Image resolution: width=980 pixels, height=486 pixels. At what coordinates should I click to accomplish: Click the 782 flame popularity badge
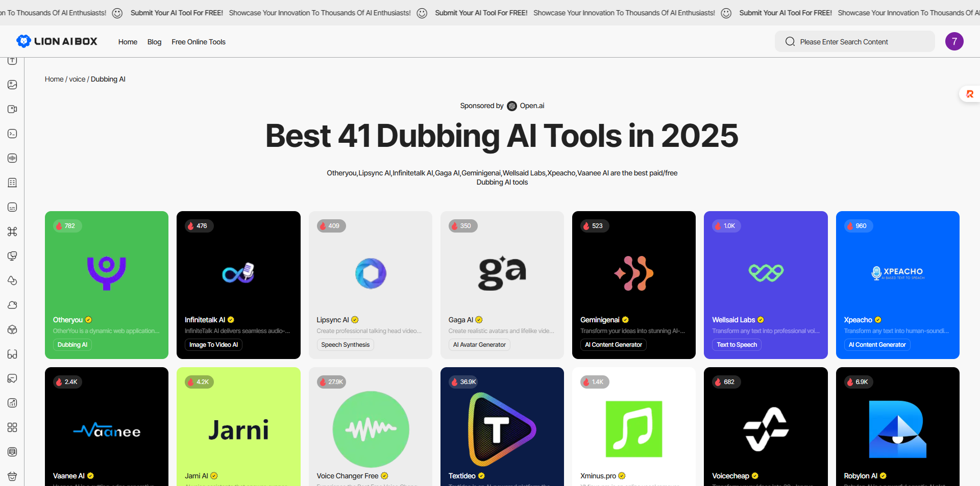click(67, 226)
